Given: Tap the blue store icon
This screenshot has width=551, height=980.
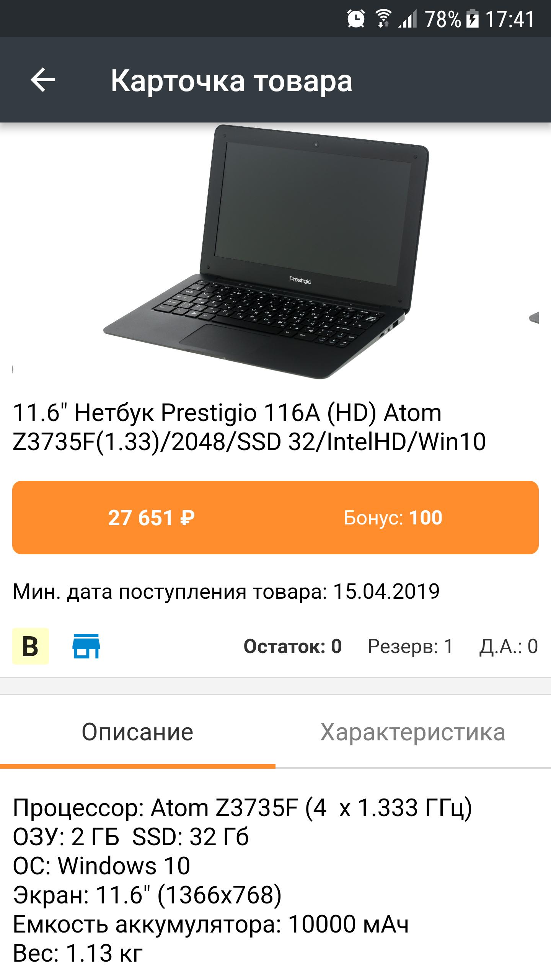Looking at the screenshot, I should click(x=86, y=646).
